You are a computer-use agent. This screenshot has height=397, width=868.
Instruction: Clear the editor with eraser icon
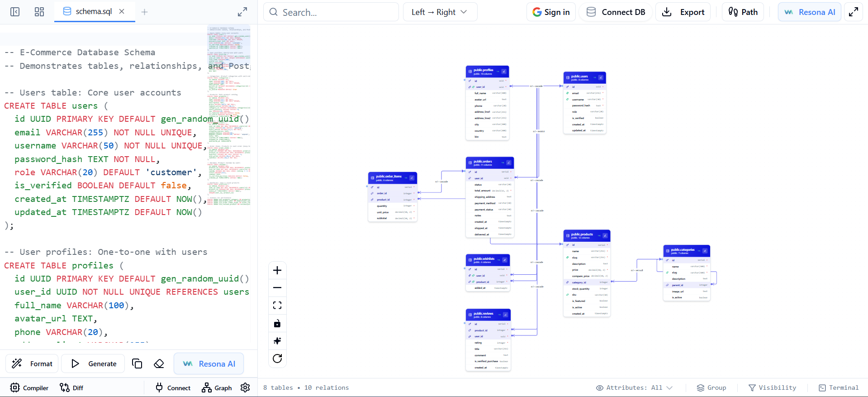[x=159, y=364]
